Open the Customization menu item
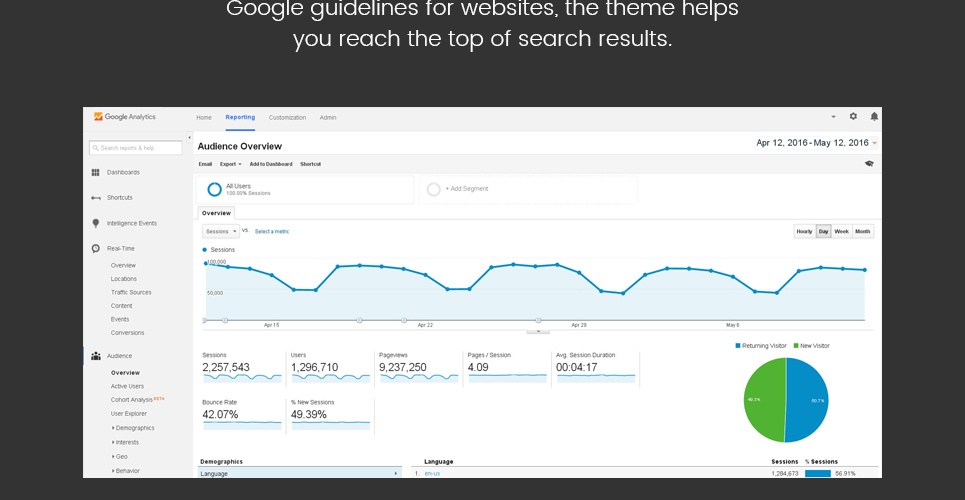965x500 pixels. pyautogui.click(x=287, y=118)
